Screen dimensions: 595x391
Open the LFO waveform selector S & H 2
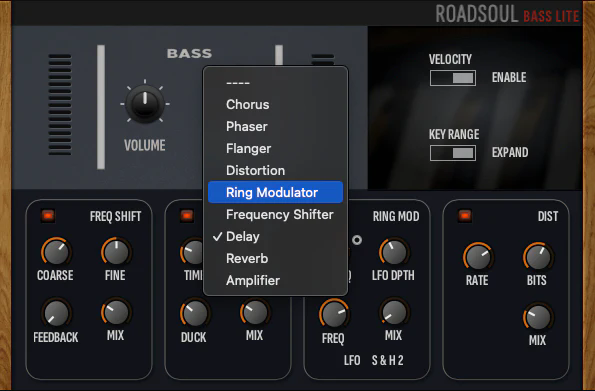click(x=387, y=360)
